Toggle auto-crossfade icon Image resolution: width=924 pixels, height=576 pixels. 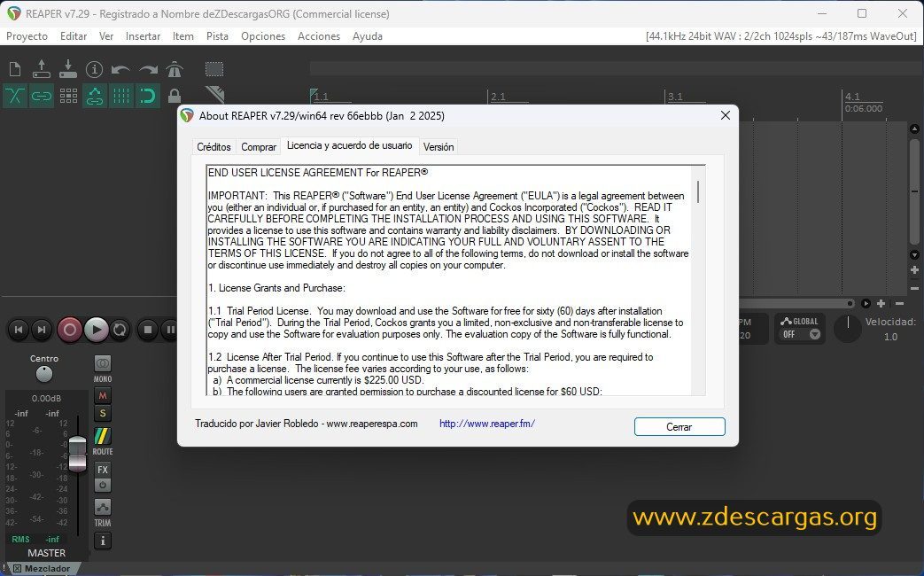tap(15, 96)
